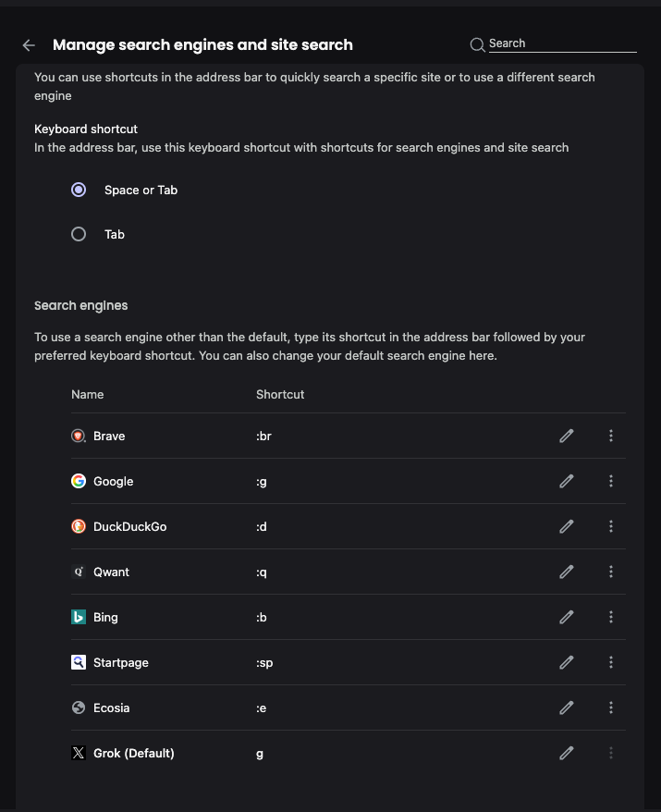Go back using the left arrow icon
This screenshot has height=812, width=661.
(29, 45)
